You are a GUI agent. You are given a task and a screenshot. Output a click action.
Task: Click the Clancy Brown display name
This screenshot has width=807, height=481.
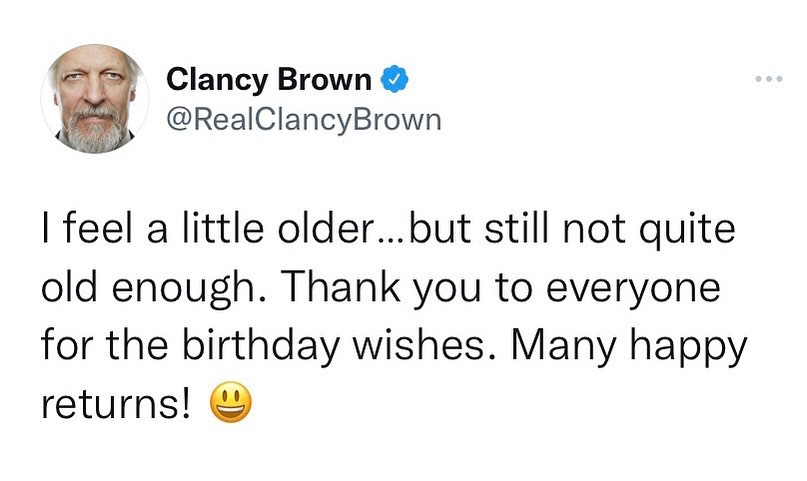pyautogui.click(x=268, y=79)
